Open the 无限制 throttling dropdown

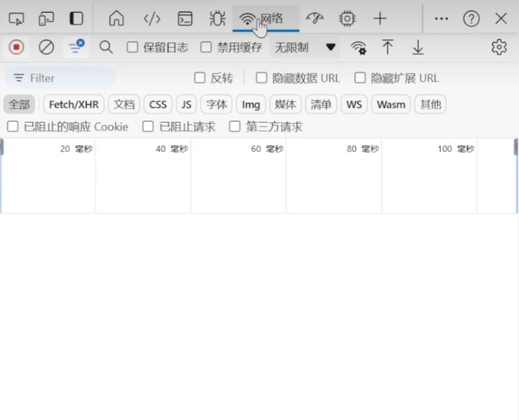click(305, 47)
